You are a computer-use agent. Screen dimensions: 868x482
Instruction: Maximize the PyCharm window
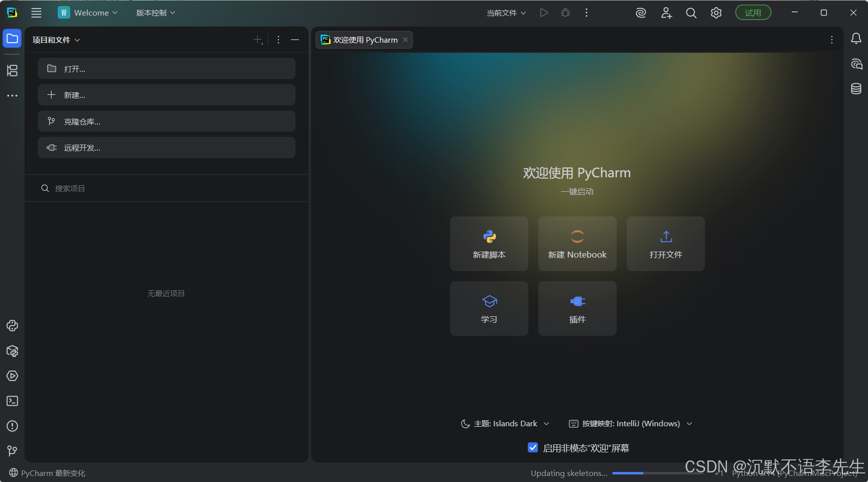[x=824, y=13]
